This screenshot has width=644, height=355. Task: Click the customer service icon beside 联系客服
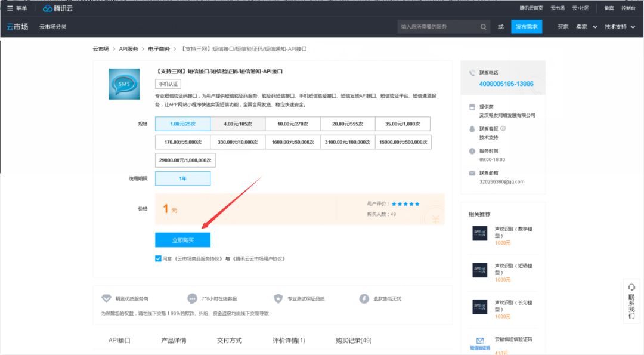tap(472, 129)
